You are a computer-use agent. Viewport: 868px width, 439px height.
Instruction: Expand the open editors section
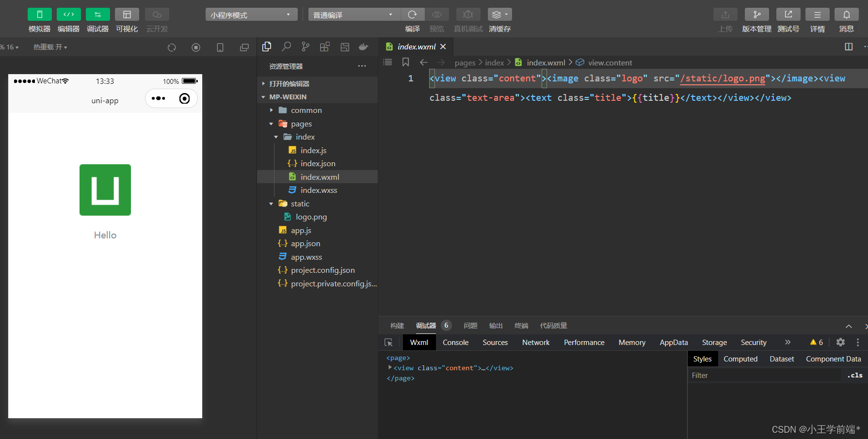[x=318, y=83]
